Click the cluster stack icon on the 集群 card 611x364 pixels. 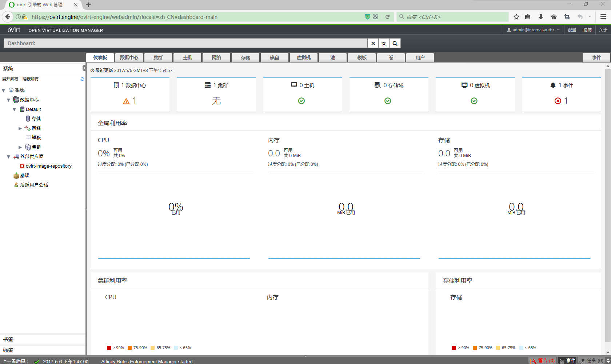208,85
